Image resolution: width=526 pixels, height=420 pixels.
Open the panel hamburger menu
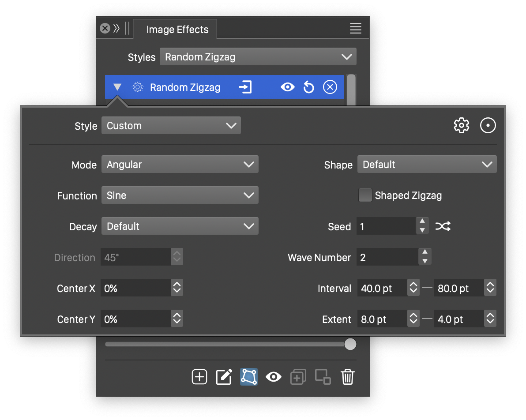pos(355,29)
